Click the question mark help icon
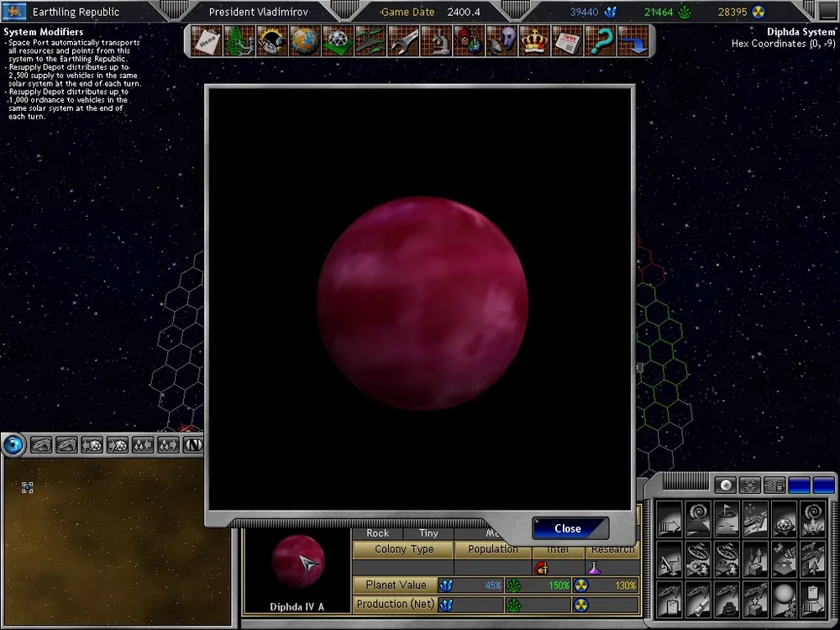Image resolution: width=840 pixels, height=630 pixels. [x=601, y=40]
